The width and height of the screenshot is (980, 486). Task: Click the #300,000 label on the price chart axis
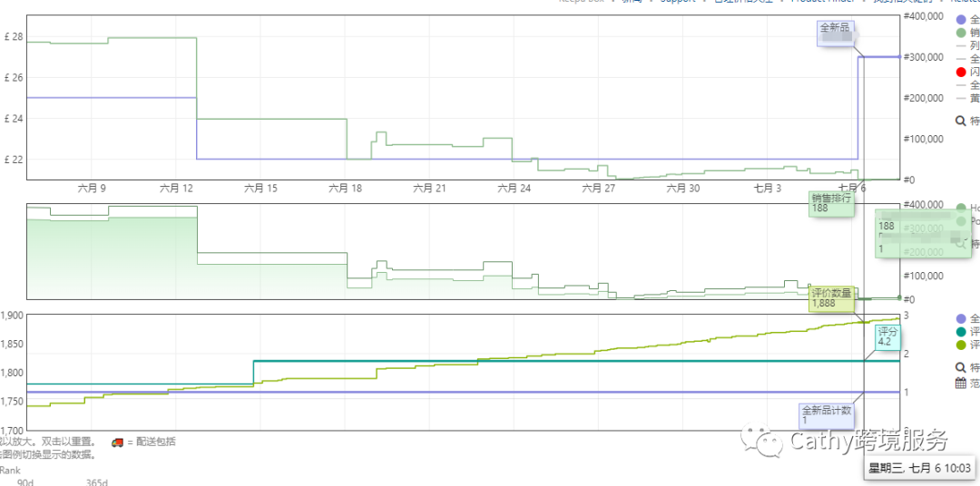924,57
